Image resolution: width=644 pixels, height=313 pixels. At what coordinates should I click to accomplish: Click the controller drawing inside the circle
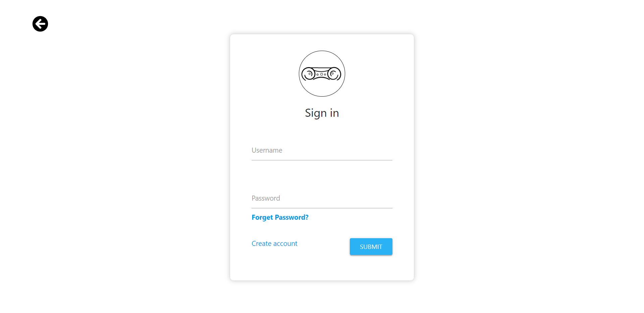click(x=321, y=74)
